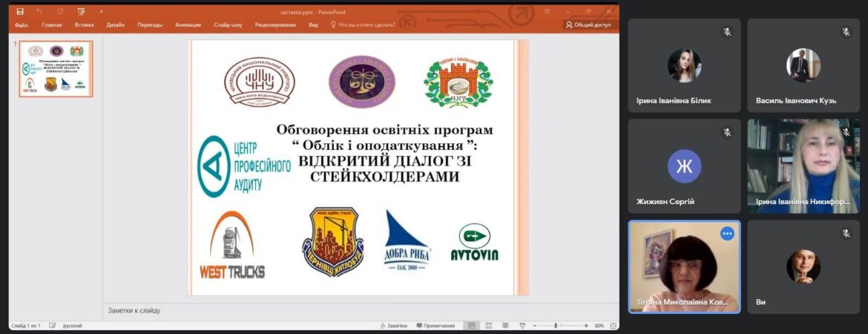Image resolution: width=868 pixels, height=334 pixels.
Task: Open the Переходы ribbon tab
Action: click(x=150, y=25)
